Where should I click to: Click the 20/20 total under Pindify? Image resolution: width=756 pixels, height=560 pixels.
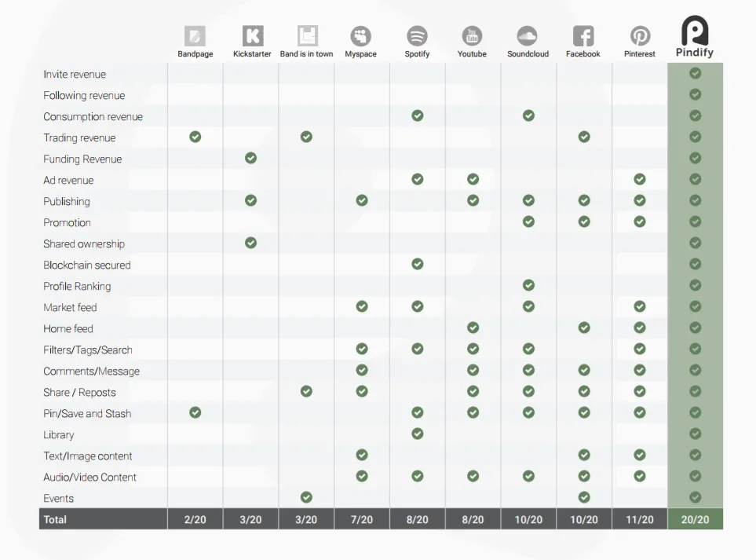click(696, 519)
